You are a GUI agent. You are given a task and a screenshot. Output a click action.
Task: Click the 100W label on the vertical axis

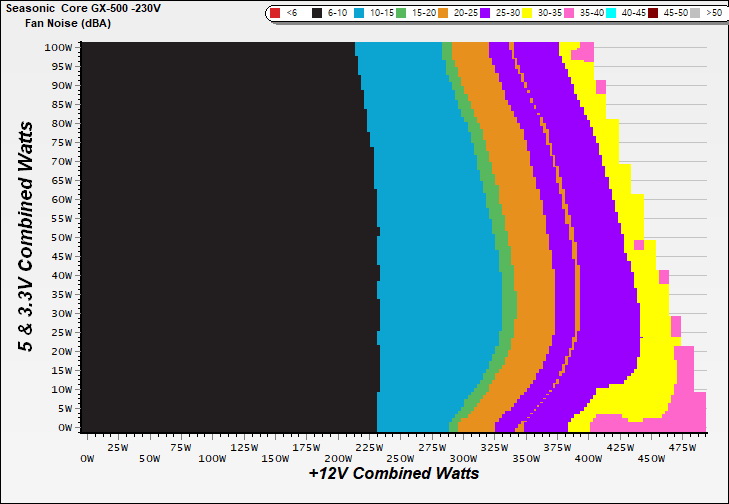(x=58, y=47)
